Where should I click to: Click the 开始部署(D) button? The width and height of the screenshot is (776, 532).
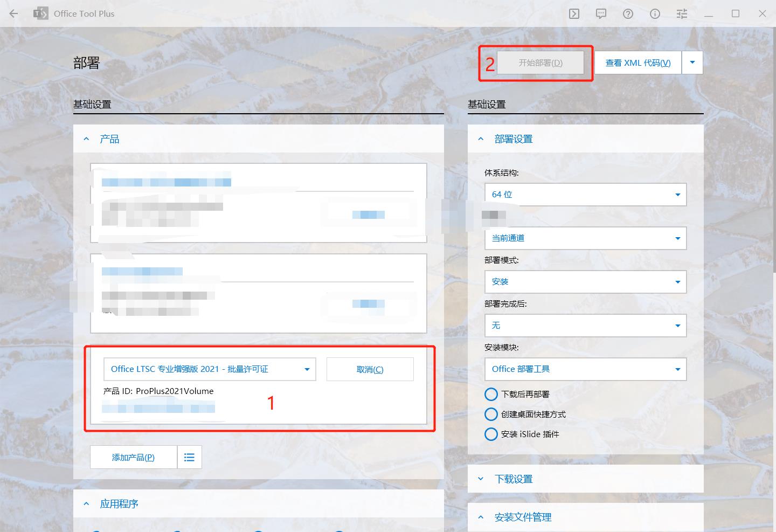tap(541, 63)
